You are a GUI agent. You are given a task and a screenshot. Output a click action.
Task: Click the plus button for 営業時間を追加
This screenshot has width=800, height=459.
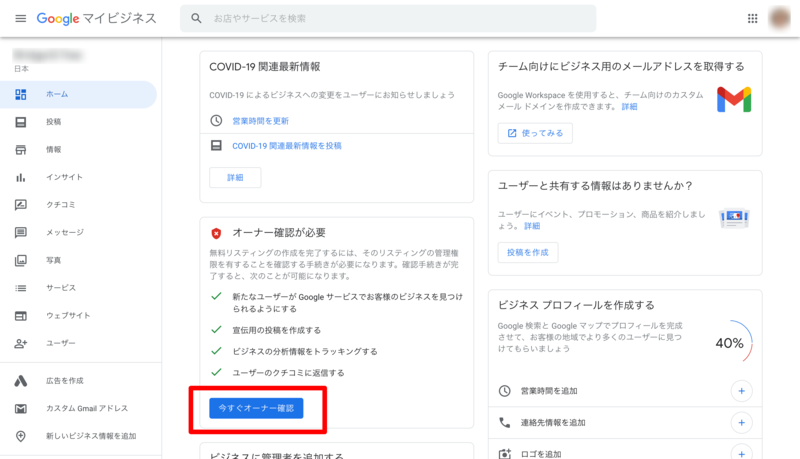point(741,391)
